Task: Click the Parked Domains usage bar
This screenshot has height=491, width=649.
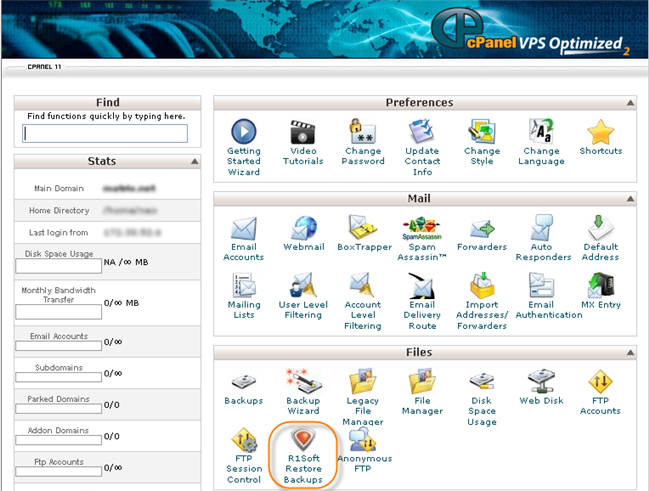Action: coord(58,409)
